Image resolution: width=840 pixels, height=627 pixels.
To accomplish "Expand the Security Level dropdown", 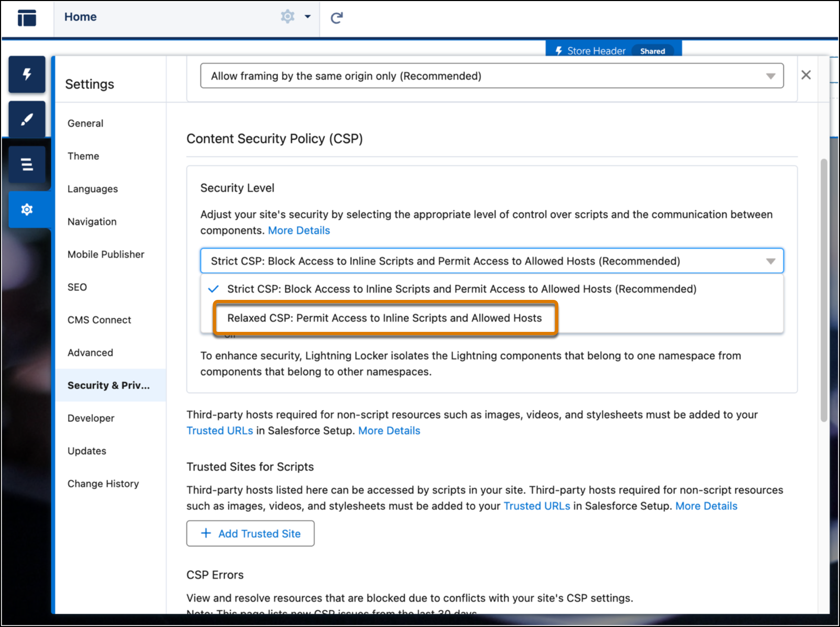I will (x=492, y=261).
